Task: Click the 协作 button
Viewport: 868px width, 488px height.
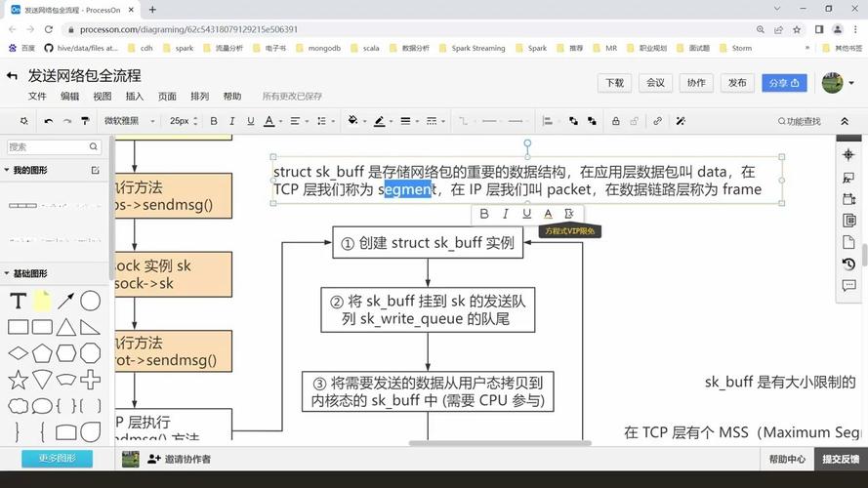Action: (x=696, y=83)
